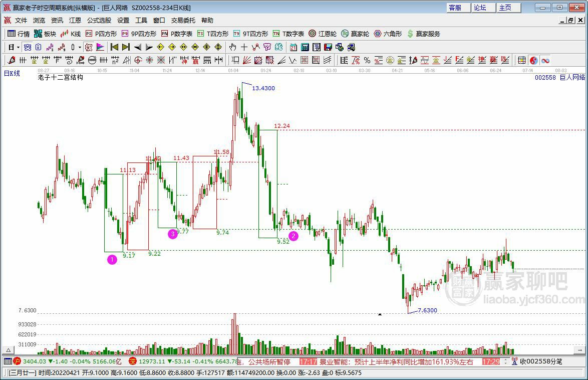Click the minus button at volume panel right
This screenshot has height=380, width=588.
[x=579, y=350]
